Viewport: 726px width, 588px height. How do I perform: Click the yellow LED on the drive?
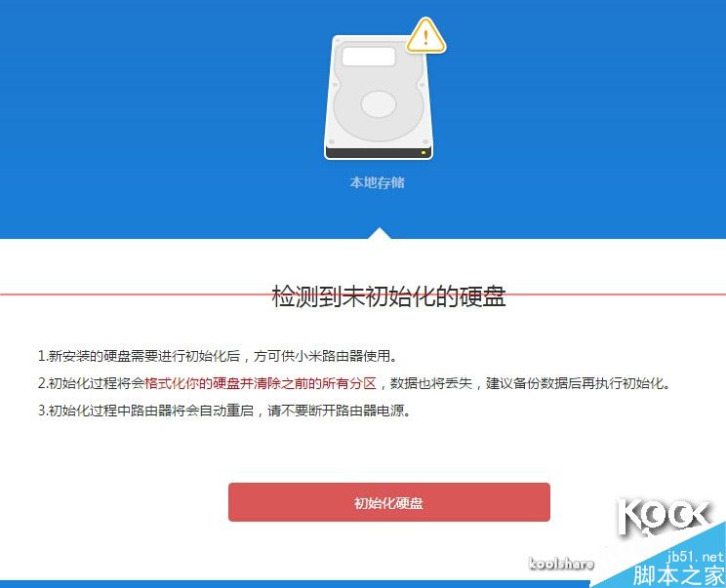tap(423, 152)
